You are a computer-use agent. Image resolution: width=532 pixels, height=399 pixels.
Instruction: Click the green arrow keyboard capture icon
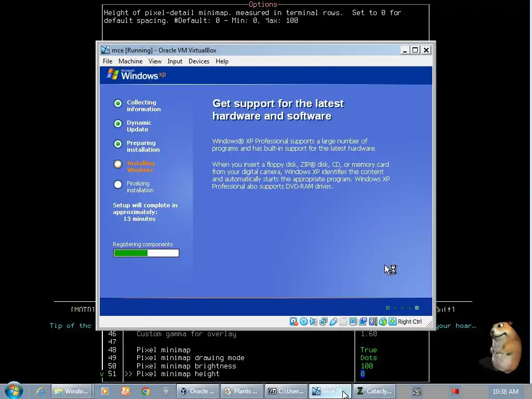click(x=393, y=322)
